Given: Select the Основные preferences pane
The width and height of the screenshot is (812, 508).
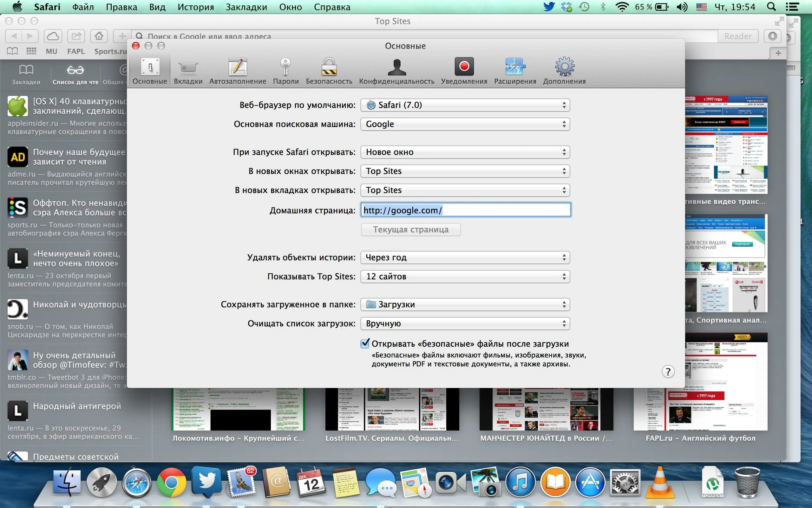Looking at the screenshot, I should tap(150, 71).
